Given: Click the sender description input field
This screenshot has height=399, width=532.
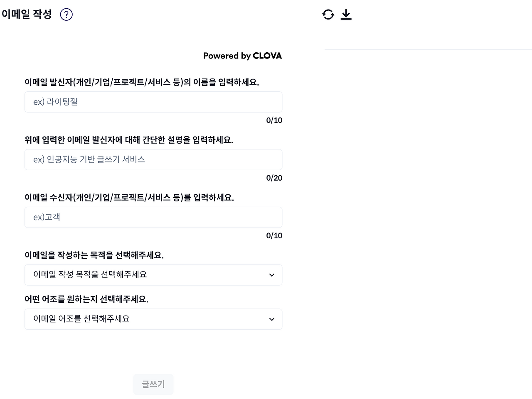Looking at the screenshot, I should (153, 159).
